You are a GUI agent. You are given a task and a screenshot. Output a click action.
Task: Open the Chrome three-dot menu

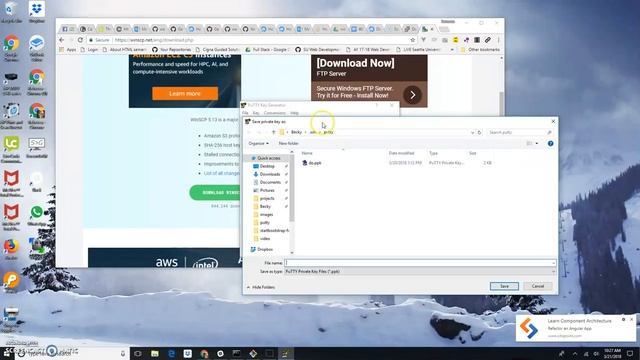498,40
